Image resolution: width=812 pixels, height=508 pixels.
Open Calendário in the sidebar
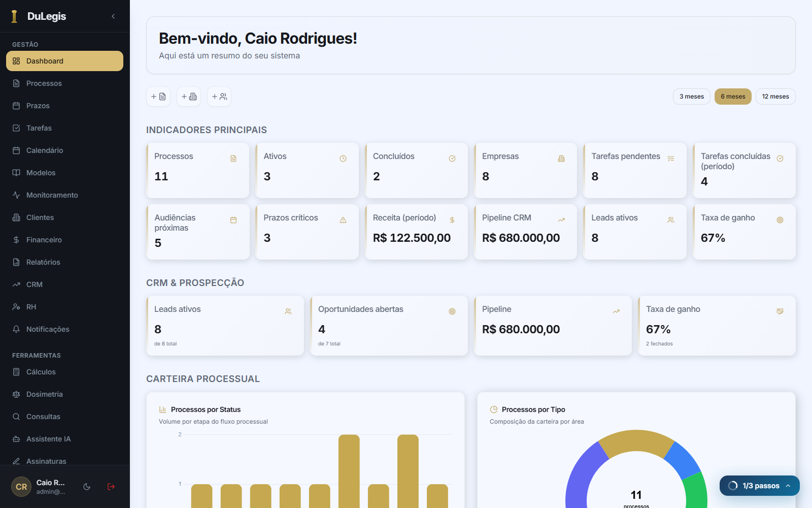click(x=64, y=150)
